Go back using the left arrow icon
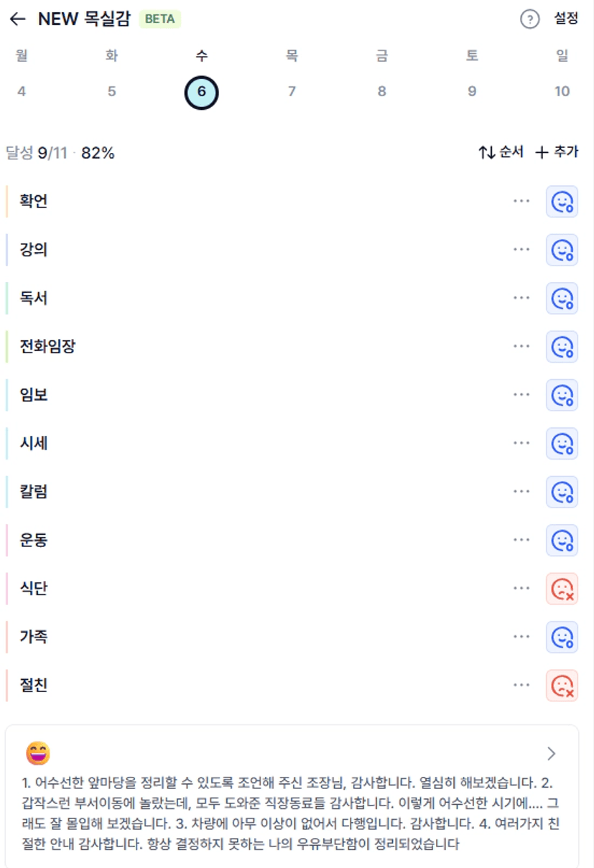Viewport: 594px width, 868px height. click(x=17, y=19)
